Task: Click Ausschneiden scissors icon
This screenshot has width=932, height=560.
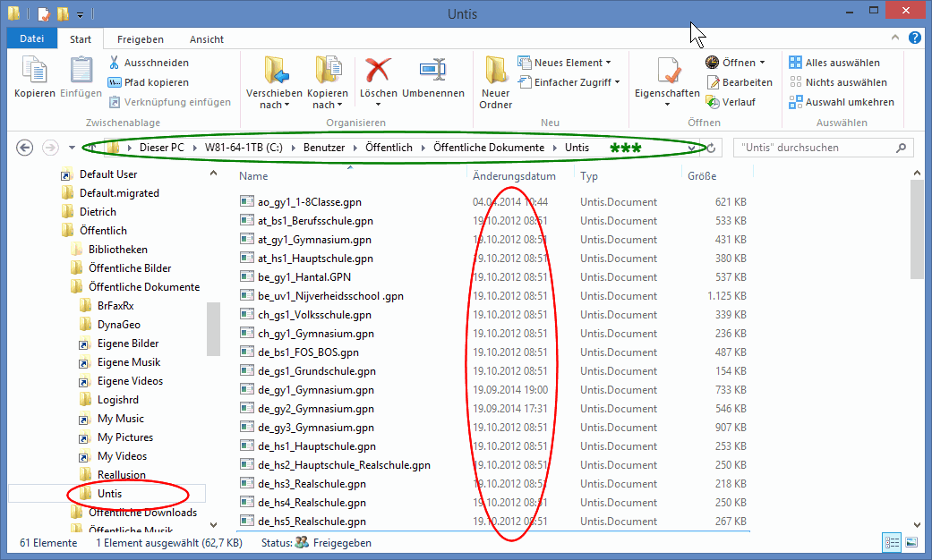Action: tap(115, 63)
